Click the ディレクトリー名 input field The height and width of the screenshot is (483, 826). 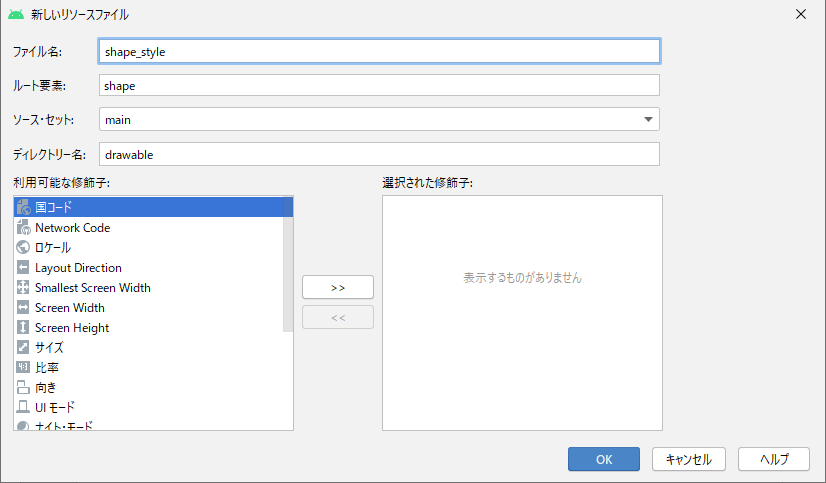[x=379, y=154]
